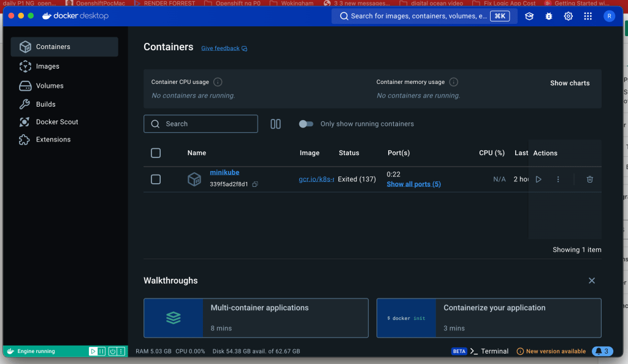
Task: Click the RAM 5.03 GB readout
Action: coord(153,351)
